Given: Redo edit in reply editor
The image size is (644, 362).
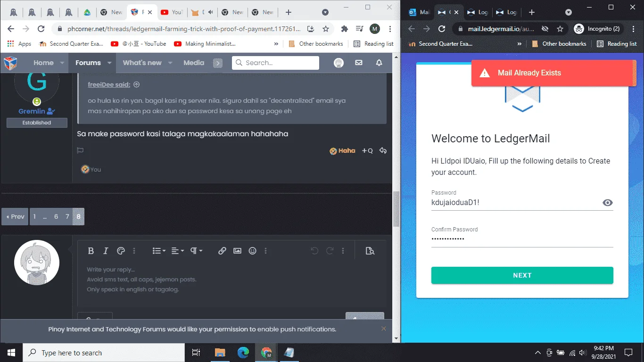Looking at the screenshot, I should pyautogui.click(x=330, y=251).
